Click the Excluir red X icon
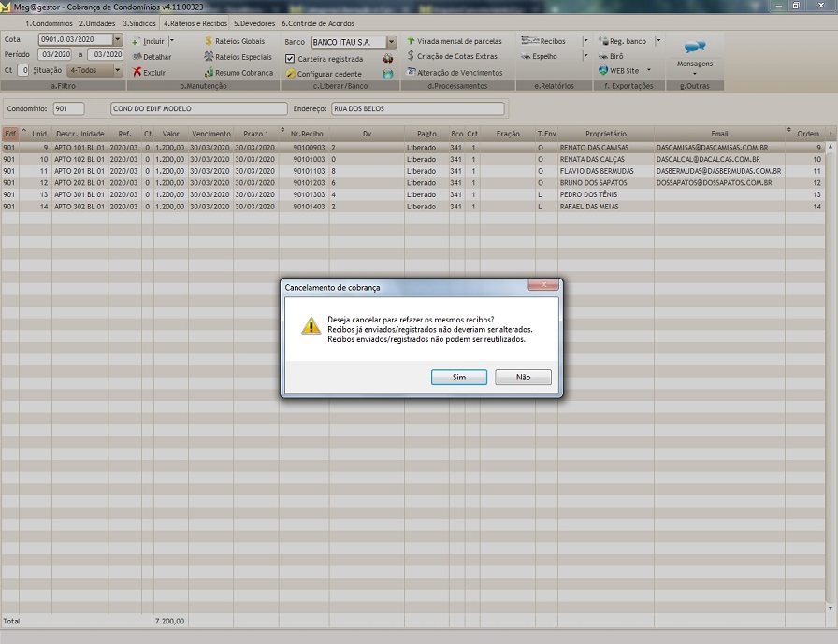This screenshot has height=644, width=838. (137, 72)
